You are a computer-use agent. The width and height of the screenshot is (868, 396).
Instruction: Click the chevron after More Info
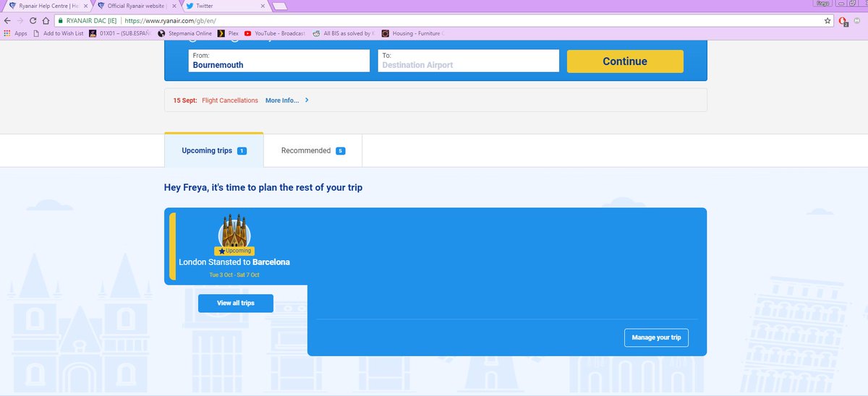[x=307, y=100]
